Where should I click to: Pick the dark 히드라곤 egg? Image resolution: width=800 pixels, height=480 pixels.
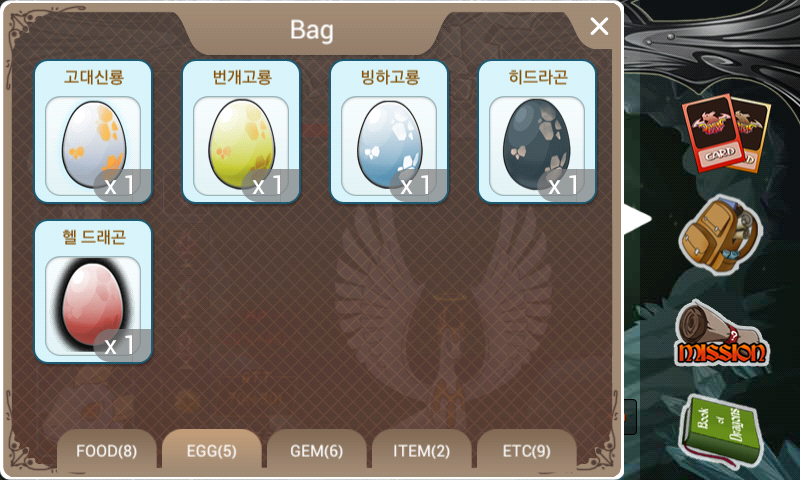click(x=537, y=132)
